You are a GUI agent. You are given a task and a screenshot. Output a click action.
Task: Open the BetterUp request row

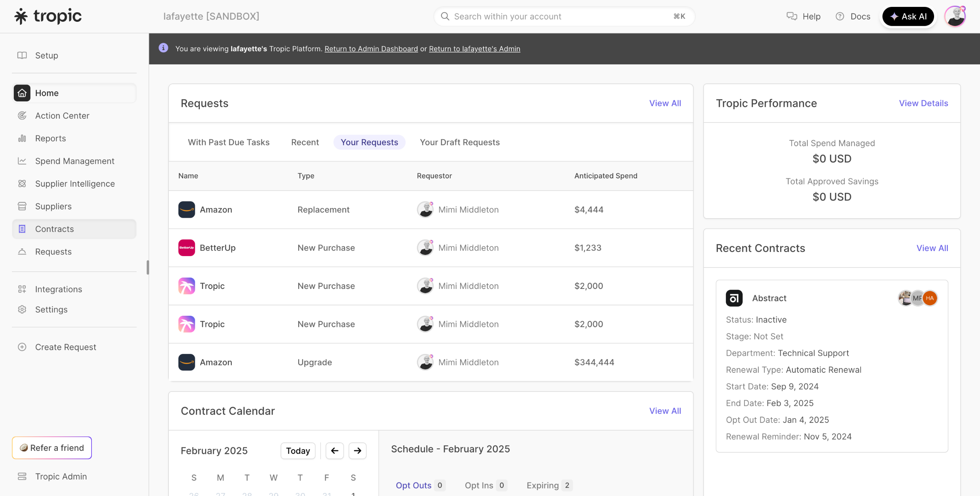tap(217, 248)
